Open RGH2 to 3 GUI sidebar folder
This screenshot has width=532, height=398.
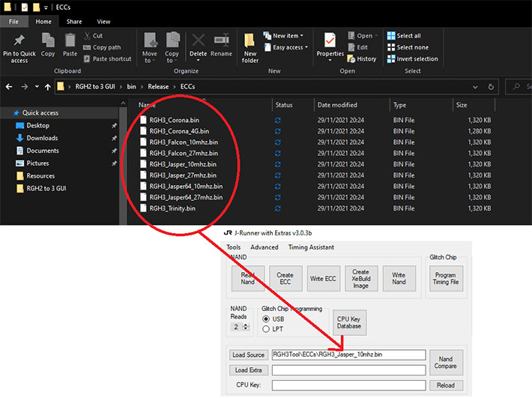(46, 189)
